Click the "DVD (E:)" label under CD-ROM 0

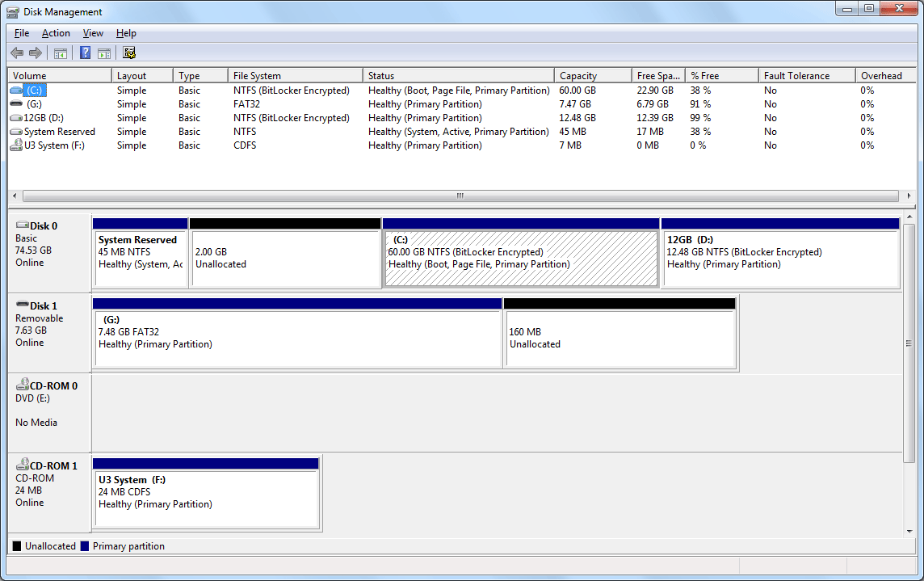tap(33, 398)
